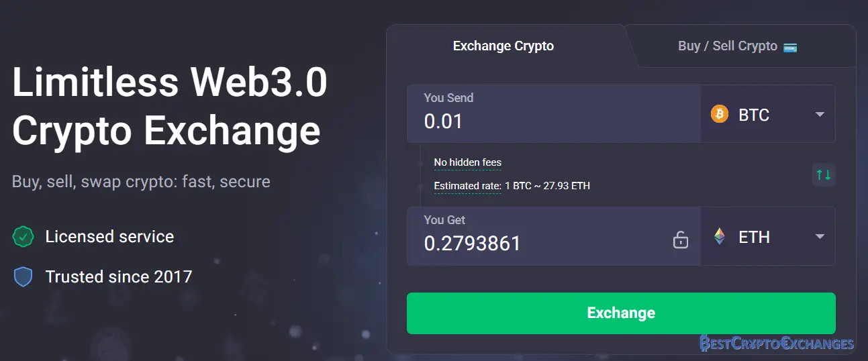Click the Ethereum diamond icon
Viewport: 868px width, 361px height.
(720, 237)
